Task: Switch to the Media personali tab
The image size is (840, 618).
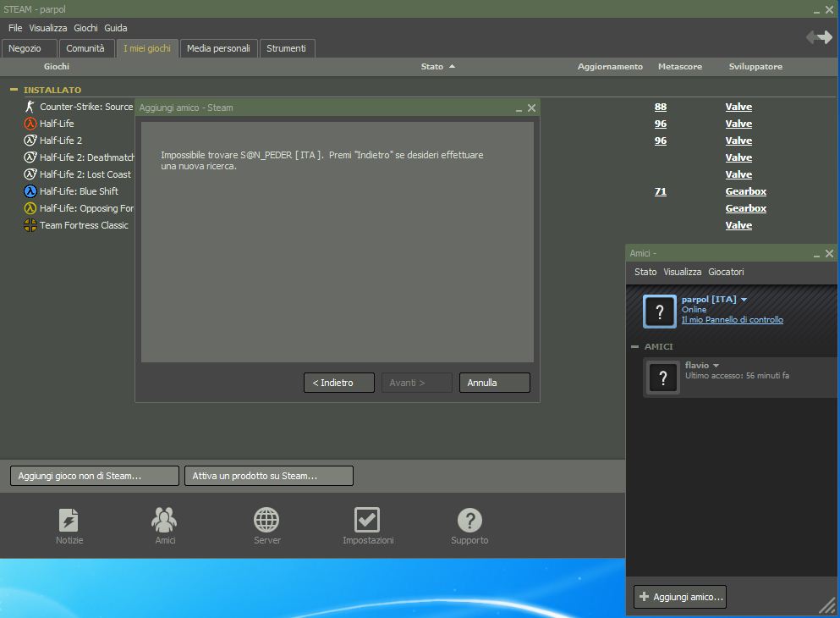Action: tap(218, 48)
